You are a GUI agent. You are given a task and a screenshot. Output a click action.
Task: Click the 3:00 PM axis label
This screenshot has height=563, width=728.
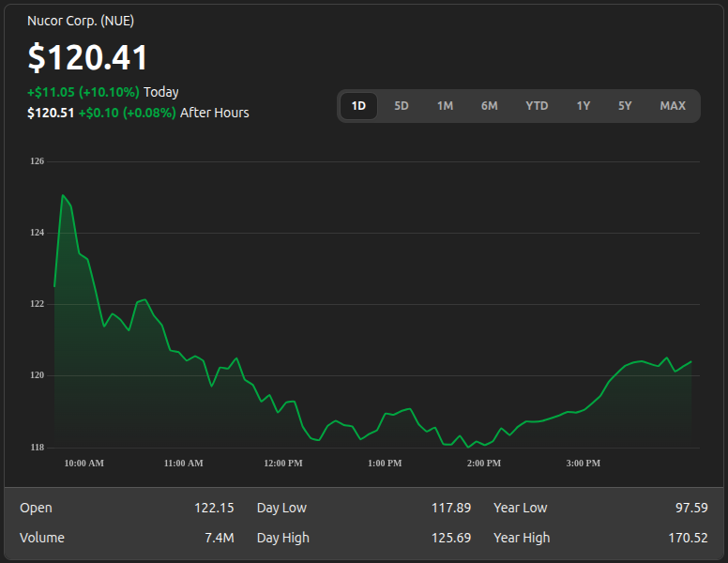[x=584, y=464]
